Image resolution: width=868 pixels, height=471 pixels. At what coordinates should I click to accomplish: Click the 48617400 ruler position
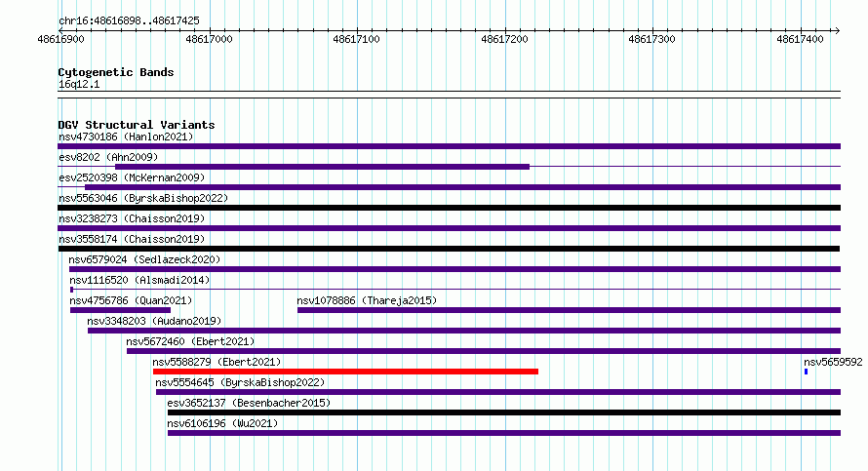(x=801, y=39)
